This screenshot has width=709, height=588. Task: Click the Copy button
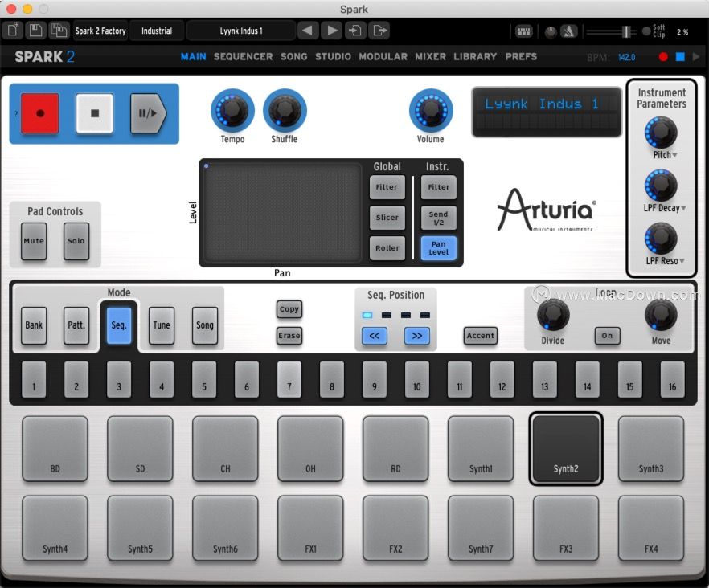(289, 309)
